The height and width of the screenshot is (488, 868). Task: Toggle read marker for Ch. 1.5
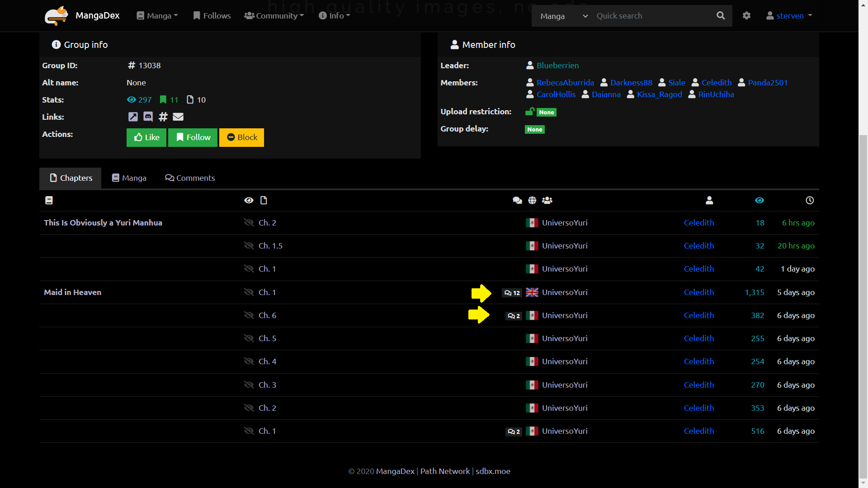click(249, 246)
